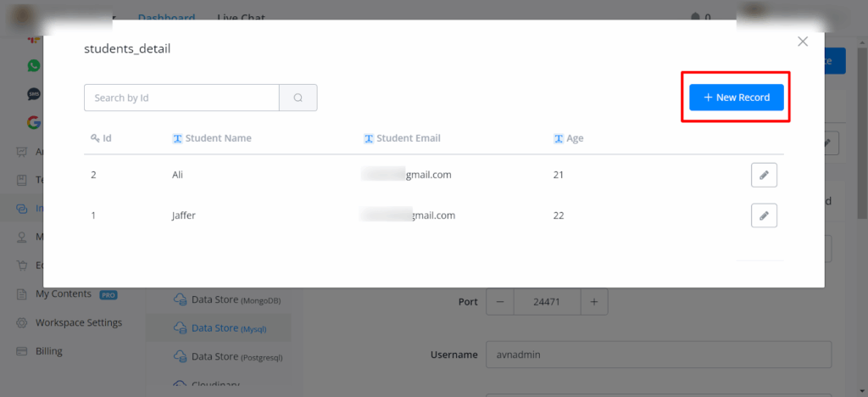Edit the Ali record with pencil icon
868x397 pixels.
coord(764,175)
